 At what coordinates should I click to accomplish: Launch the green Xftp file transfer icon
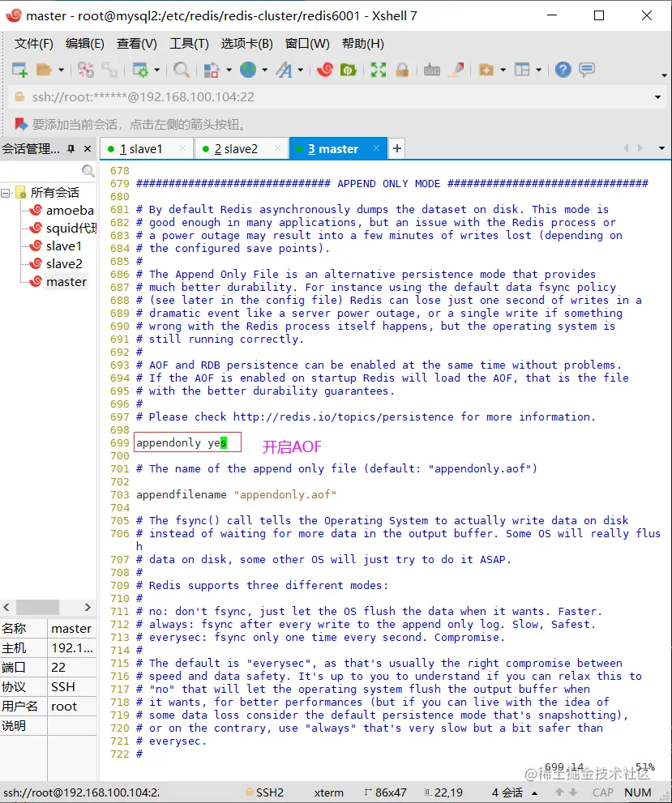click(x=349, y=70)
